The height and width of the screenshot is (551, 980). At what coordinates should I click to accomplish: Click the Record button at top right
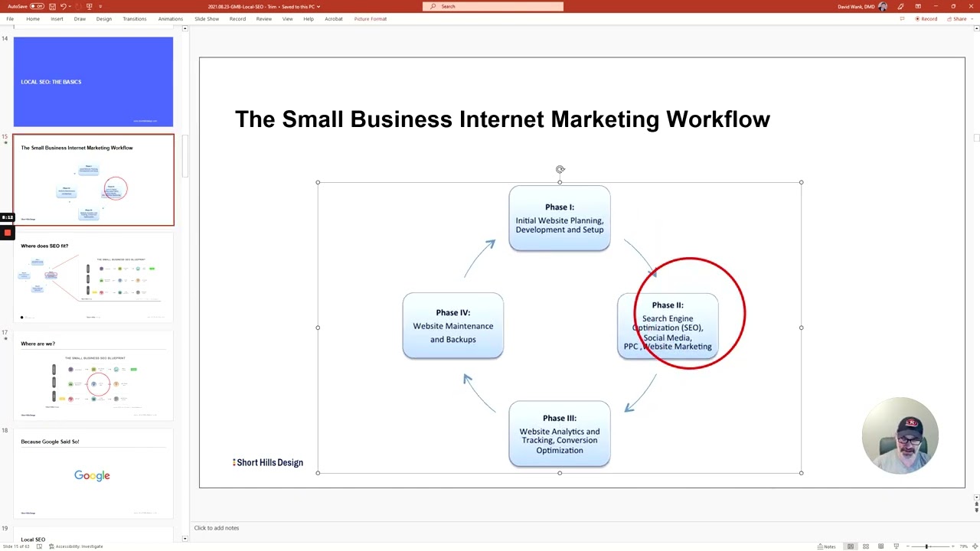point(926,18)
